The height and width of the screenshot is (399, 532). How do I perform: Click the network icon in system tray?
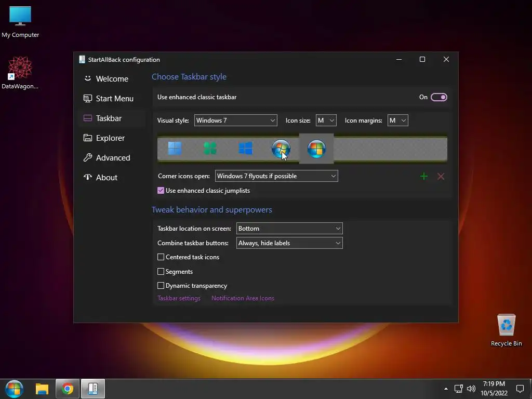pyautogui.click(x=459, y=389)
